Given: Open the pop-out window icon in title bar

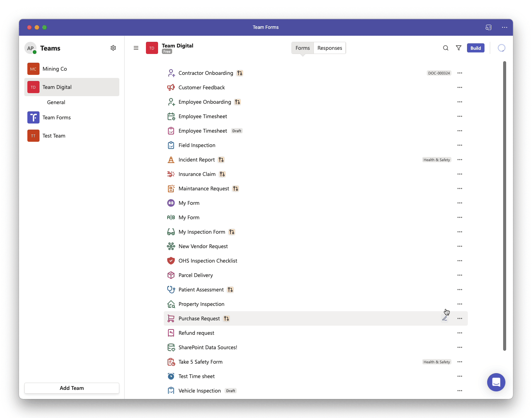Looking at the screenshot, I should (489, 27).
